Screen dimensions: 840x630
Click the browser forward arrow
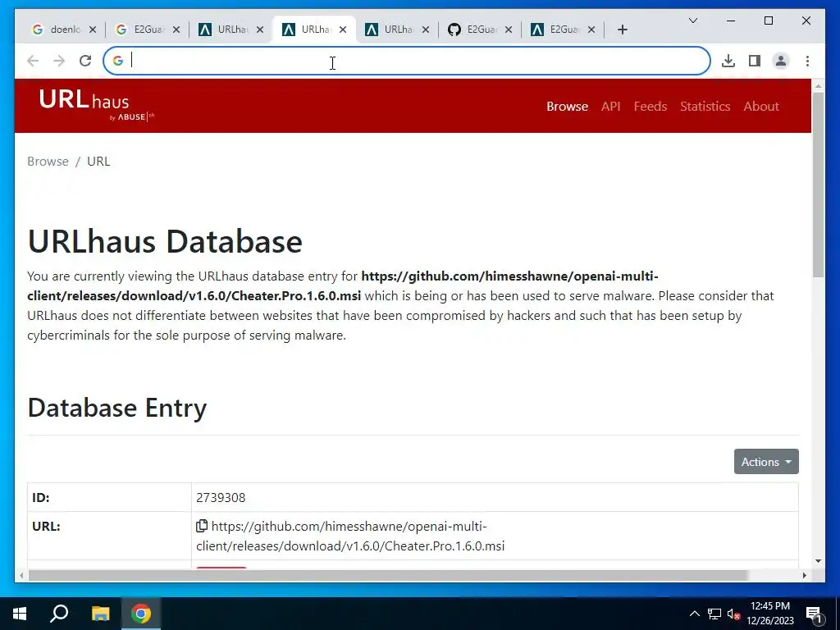coord(59,61)
